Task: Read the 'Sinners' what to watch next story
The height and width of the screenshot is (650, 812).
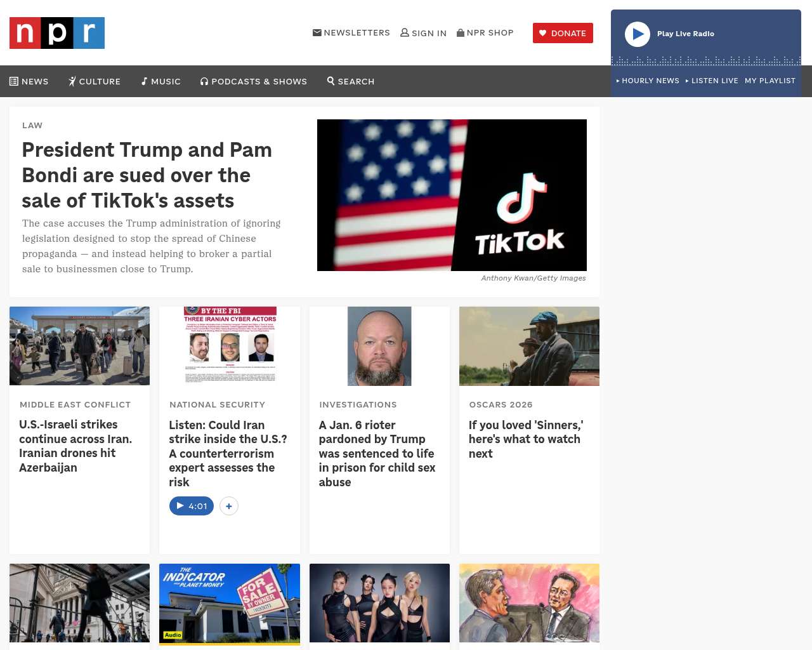Action: pos(526,439)
